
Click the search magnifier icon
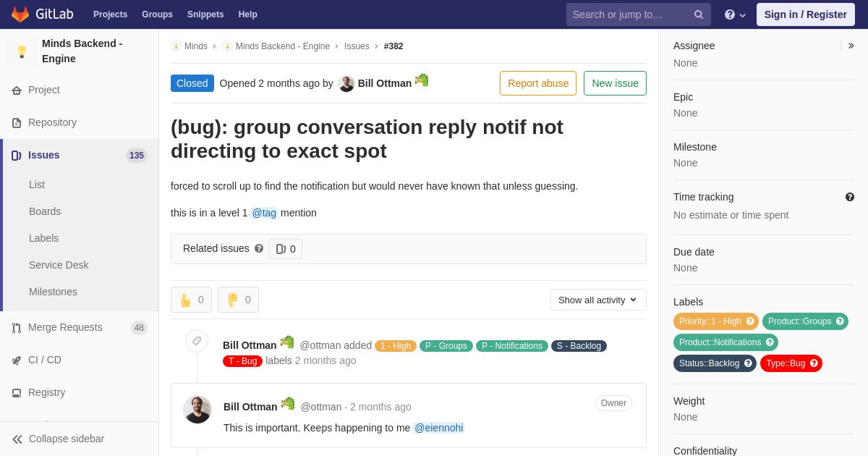(699, 14)
